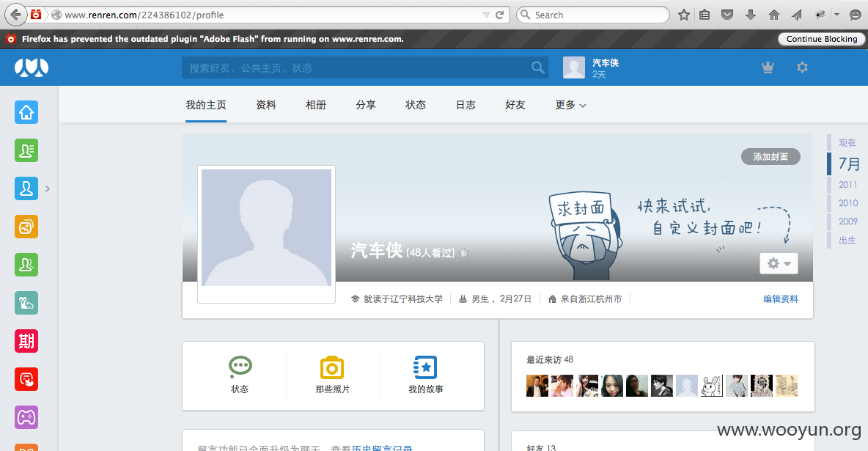Click the 编辑资料 link
This screenshot has width=868, height=451.
pyautogui.click(x=781, y=299)
